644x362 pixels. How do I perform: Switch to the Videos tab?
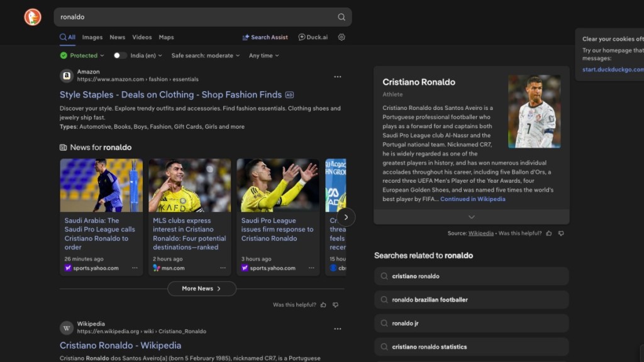(x=142, y=37)
